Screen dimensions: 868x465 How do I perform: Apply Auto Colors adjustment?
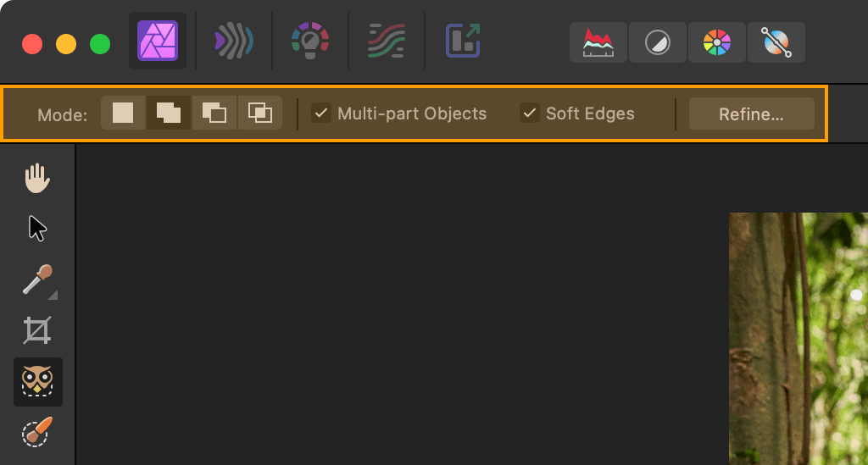pyautogui.click(x=717, y=42)
